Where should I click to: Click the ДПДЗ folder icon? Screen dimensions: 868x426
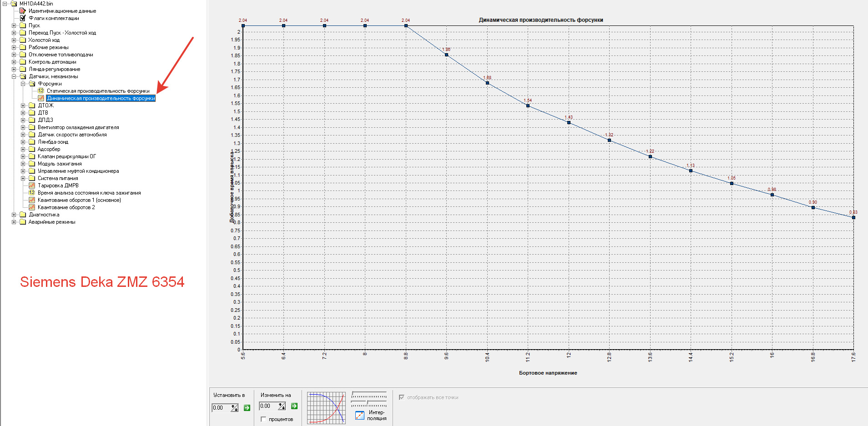coord(32,120)
